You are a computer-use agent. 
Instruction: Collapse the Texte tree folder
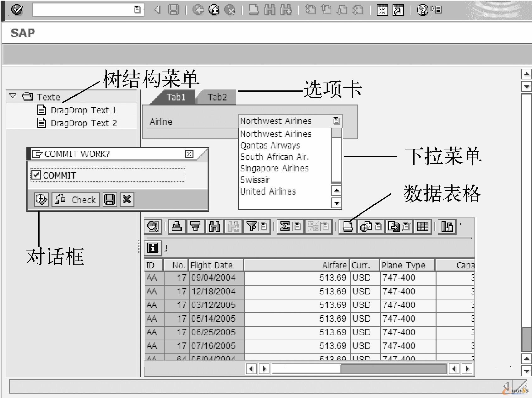click(x=13, y=96)
